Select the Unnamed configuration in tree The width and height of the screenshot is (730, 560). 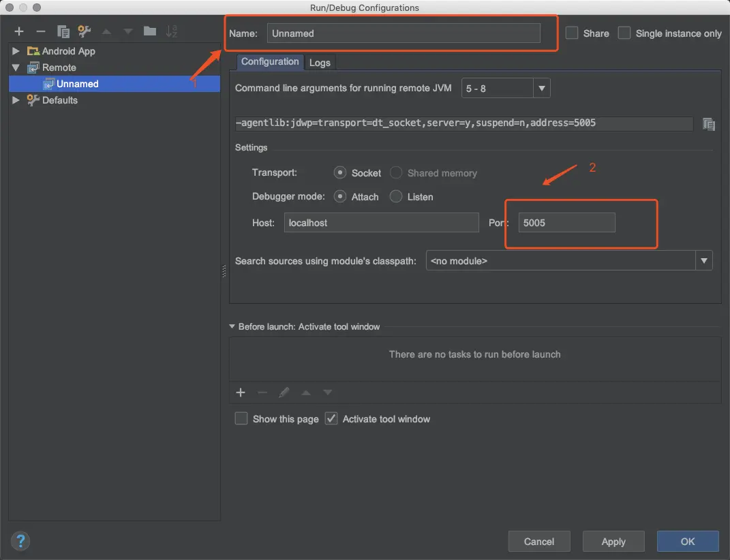pos(115,84)
